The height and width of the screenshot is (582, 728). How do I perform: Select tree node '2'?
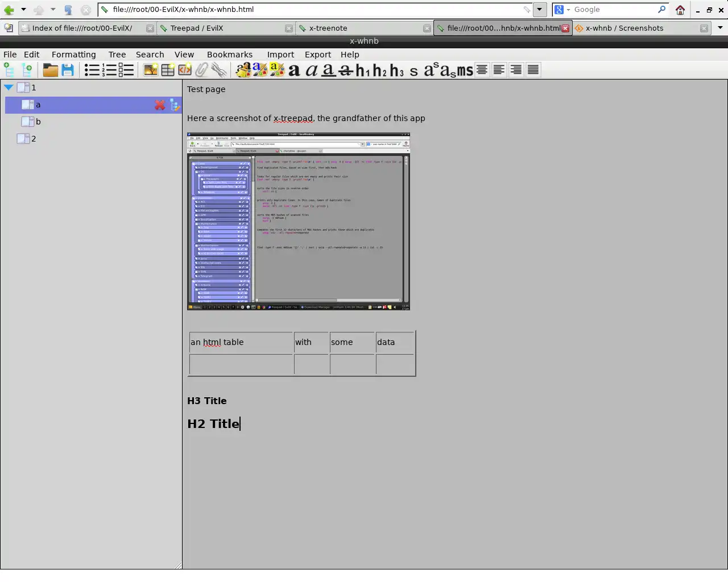pyautogui.click(x=34, y=139)
